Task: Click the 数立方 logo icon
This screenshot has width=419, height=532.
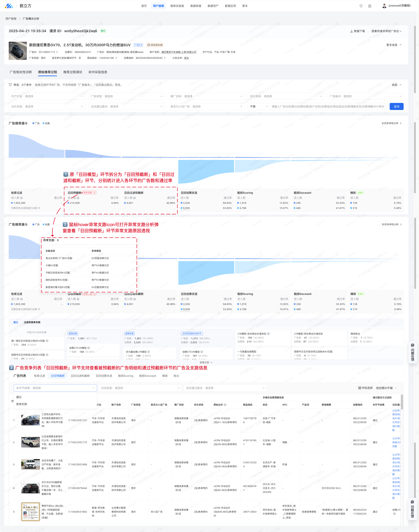Action: 9,6
